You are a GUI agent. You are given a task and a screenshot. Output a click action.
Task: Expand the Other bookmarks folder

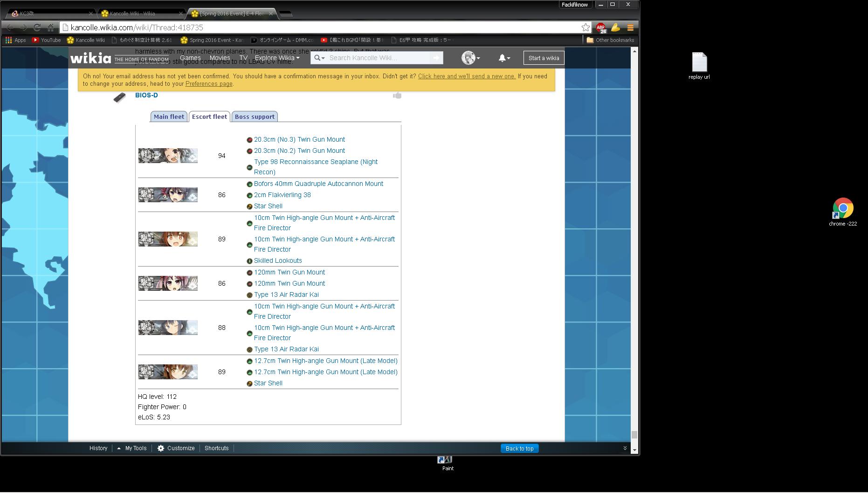tap(610, 40)
